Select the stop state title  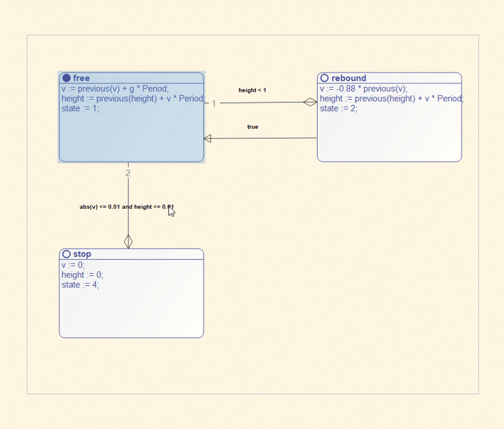pos(82,254)
